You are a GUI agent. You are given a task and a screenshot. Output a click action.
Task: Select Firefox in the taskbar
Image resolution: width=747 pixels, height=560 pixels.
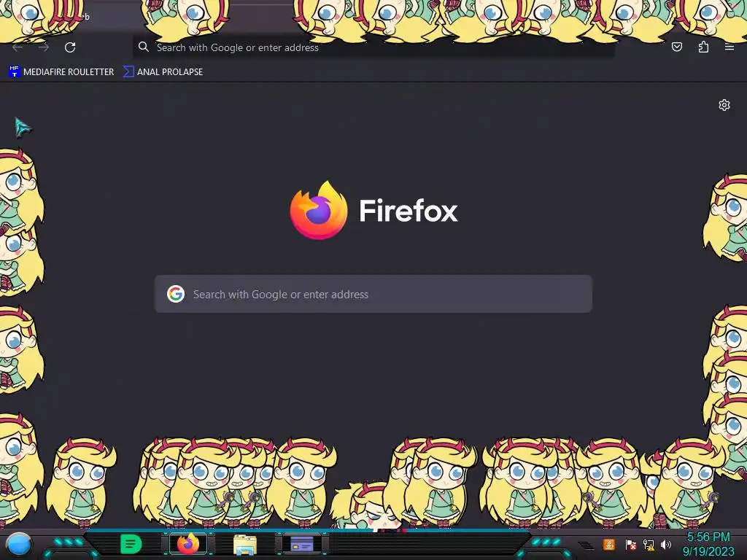[188, 544]
